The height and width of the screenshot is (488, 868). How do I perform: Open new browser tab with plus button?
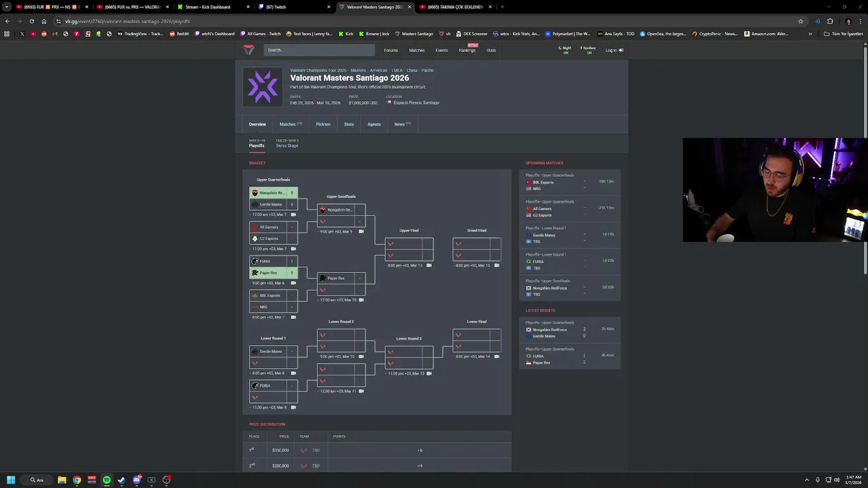coord(502,7)
